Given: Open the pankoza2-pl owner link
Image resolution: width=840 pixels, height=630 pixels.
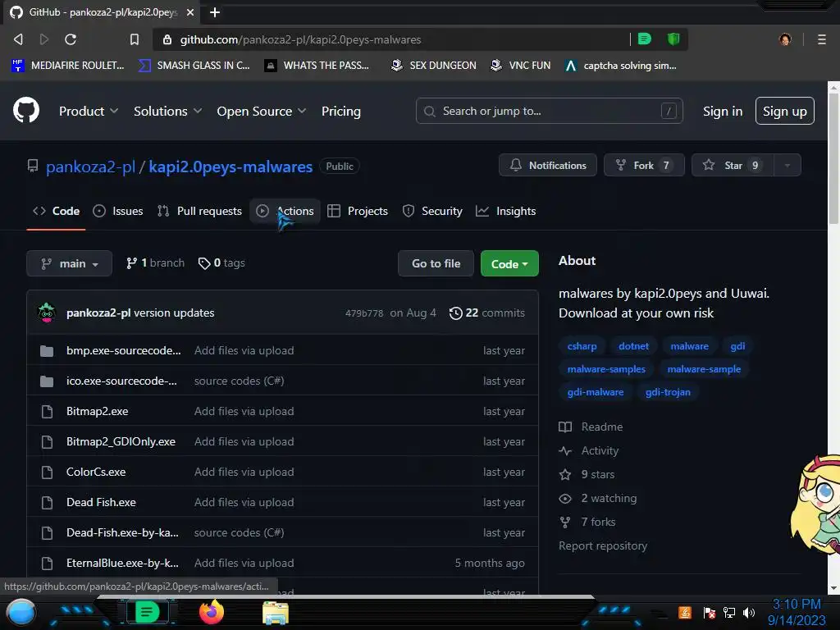Looking at the screenshot, I should (90, 167).
